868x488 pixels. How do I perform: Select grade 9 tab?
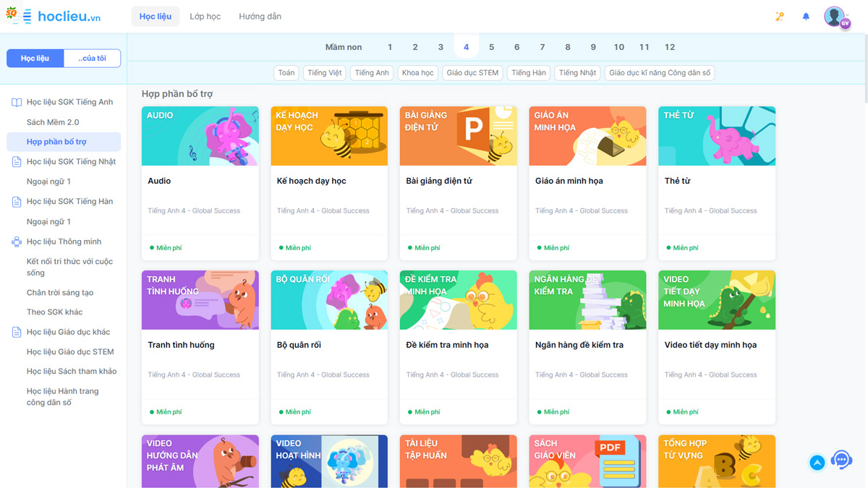pos(593,47)
